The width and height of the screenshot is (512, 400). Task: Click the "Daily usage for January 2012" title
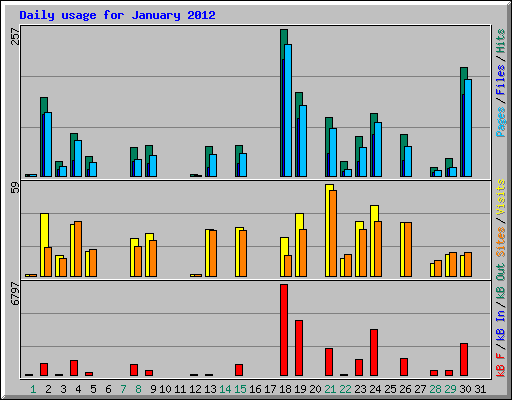117,15
